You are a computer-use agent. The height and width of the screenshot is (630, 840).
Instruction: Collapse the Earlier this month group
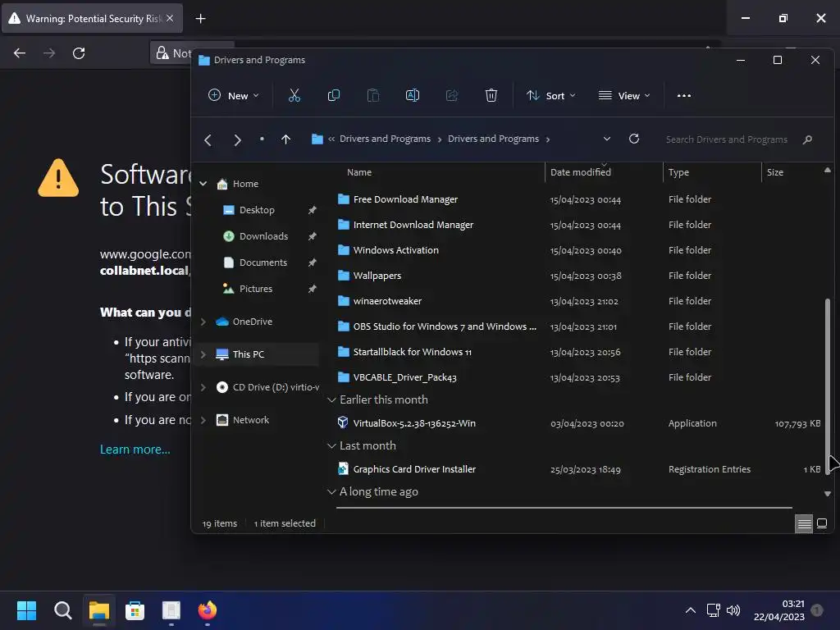click(331, 399)
